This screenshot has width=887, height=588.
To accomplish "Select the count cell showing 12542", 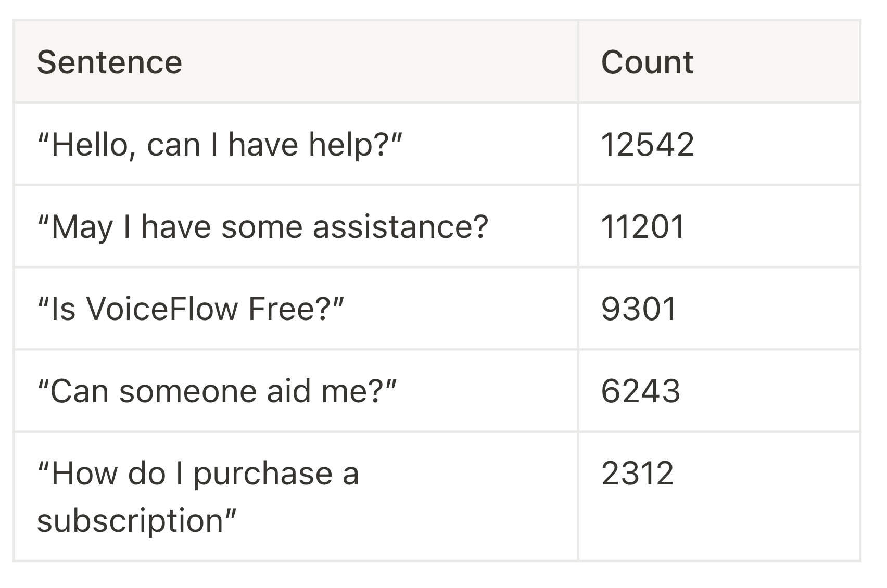I will tap(647, 144).
